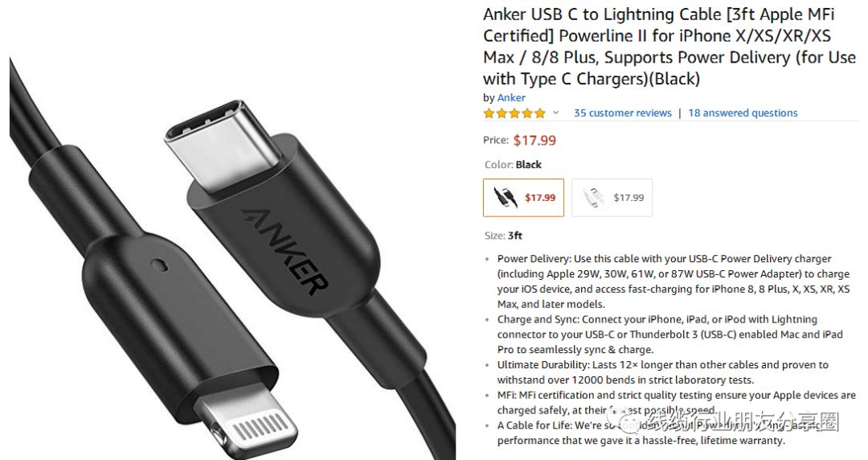868x460 pixels.
Task: Click the Power Delivery bullet point text
Action: pos(674,281)
